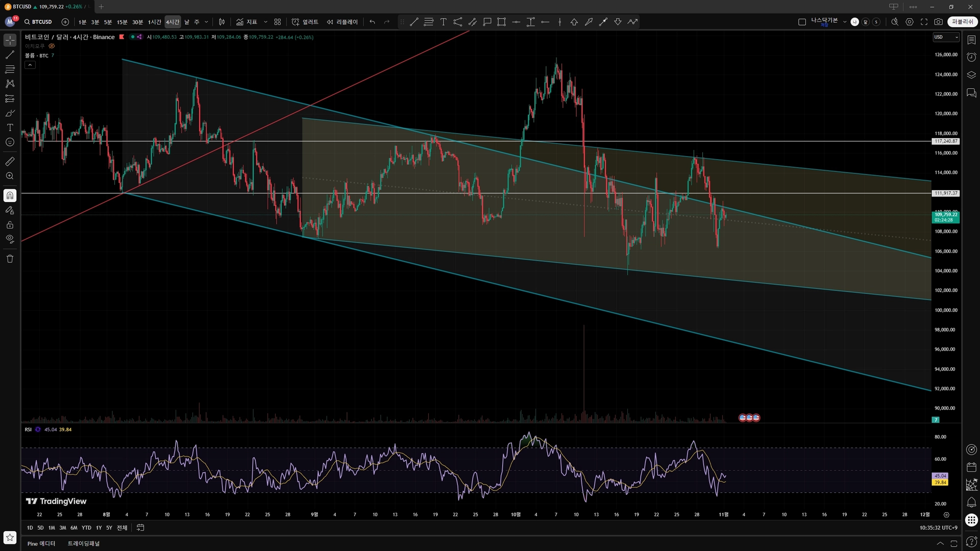Toggle magnet mode for drawings
Screen dimensions: 980x551
[x=10, y=195]
